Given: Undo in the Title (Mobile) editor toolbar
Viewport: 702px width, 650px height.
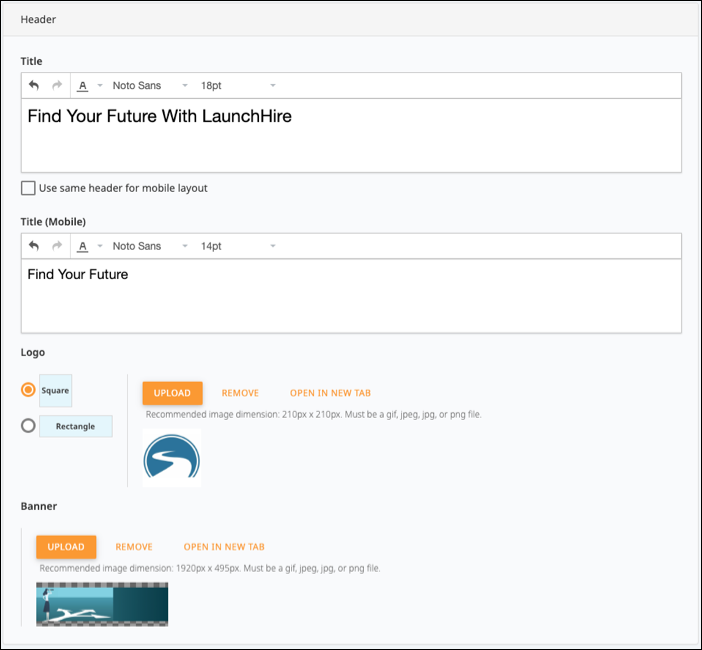Looking at the screenshot, I should coord(34,246).
